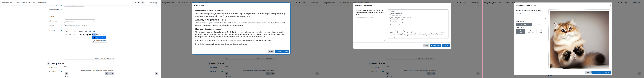Close the Generate an image using AI dialog
Screen dimensions: 644x78
(x=610, y=5)
